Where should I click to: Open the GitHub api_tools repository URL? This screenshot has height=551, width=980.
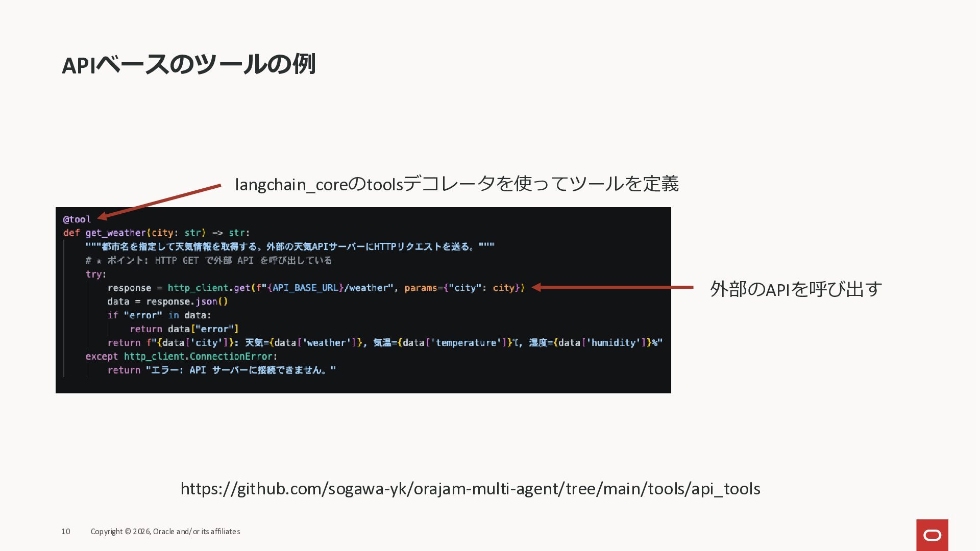pyautogui.click(x=470, y=489)
